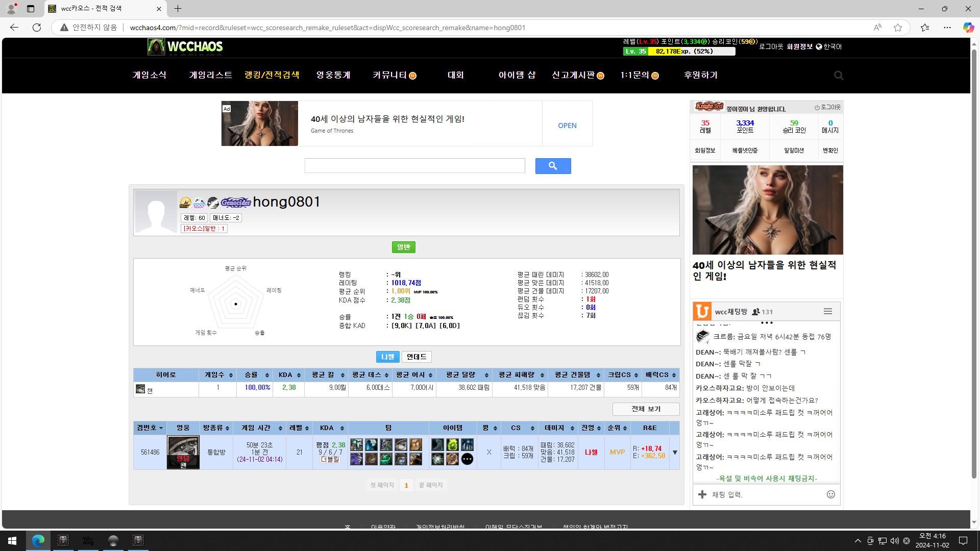The width and height of the screenshot is (980, 551).
Task: Click the chat plus attachment icon
Action: pos(702,494)
